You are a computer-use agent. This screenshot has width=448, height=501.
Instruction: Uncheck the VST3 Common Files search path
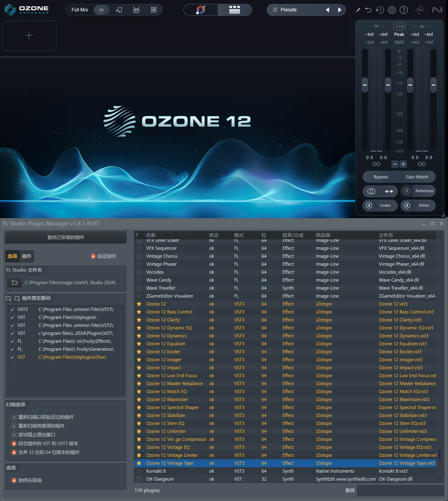tap(12, 309)
